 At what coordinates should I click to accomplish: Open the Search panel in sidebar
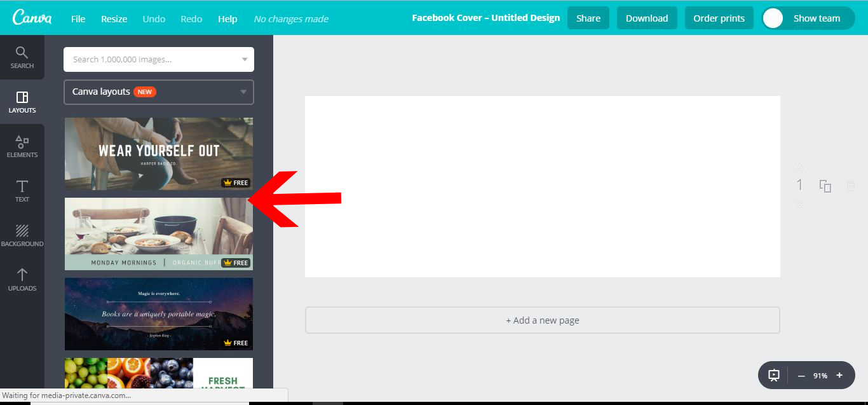[22, 57]
